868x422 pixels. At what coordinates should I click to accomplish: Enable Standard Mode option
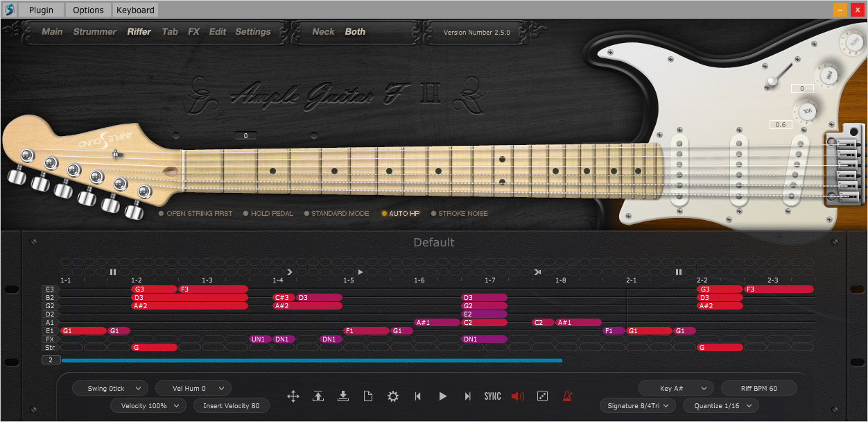[x=336, y=214]
